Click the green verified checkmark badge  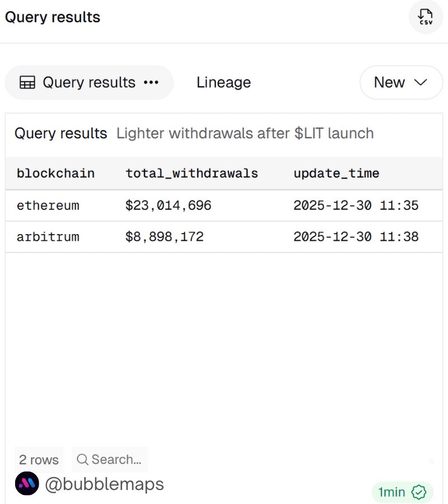pyautogui.click(x=418, y=492)
